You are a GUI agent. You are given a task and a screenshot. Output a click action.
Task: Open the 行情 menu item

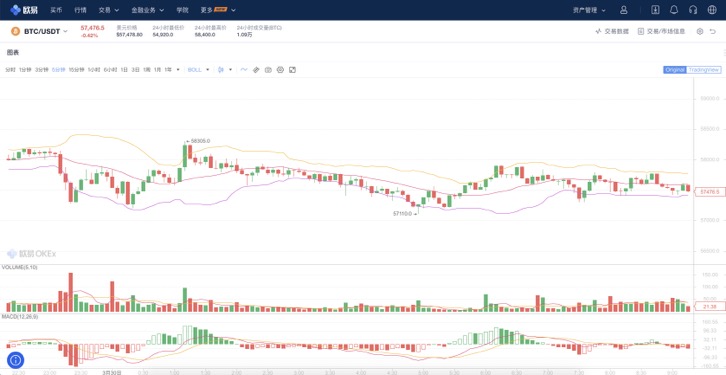point(81,10)
